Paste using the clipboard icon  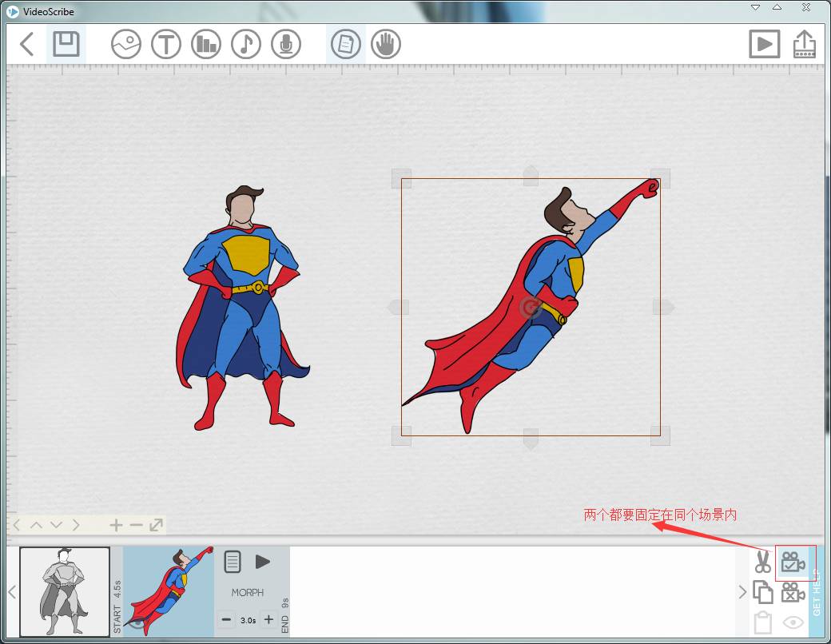tap(762, 622)
